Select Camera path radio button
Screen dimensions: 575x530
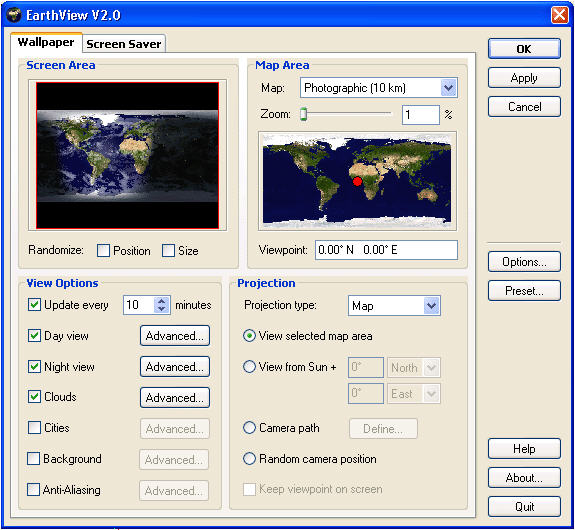(249, 428)
